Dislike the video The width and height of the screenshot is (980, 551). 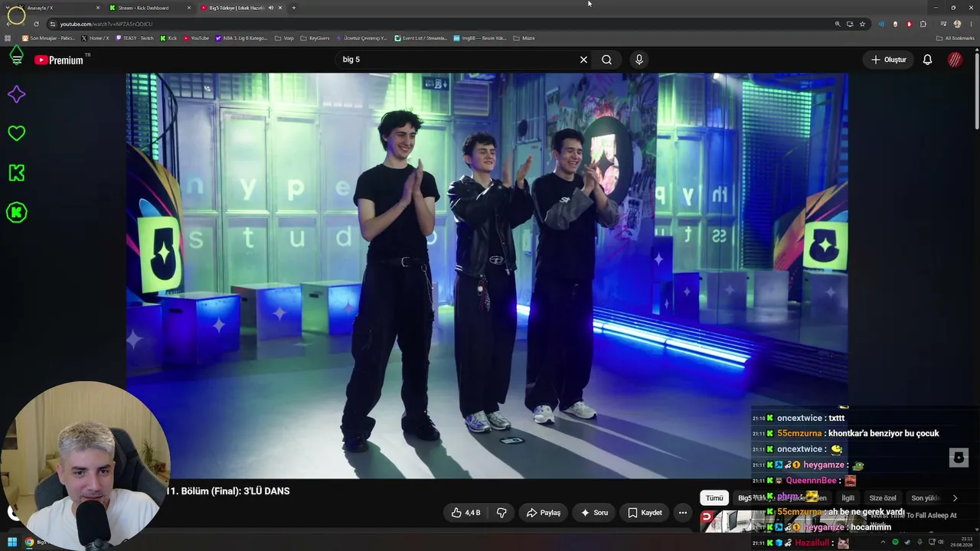click(x=501, y=513)
